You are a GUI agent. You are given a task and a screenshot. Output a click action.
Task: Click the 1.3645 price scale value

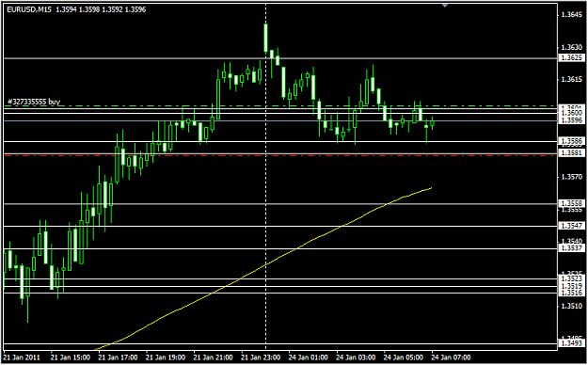point(572,15)
